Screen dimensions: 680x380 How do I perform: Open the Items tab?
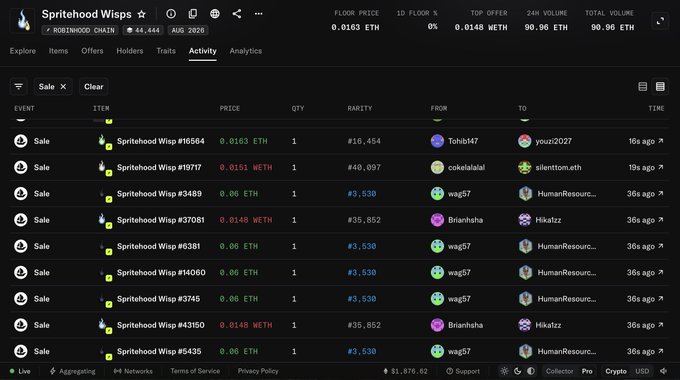point(58,51)
